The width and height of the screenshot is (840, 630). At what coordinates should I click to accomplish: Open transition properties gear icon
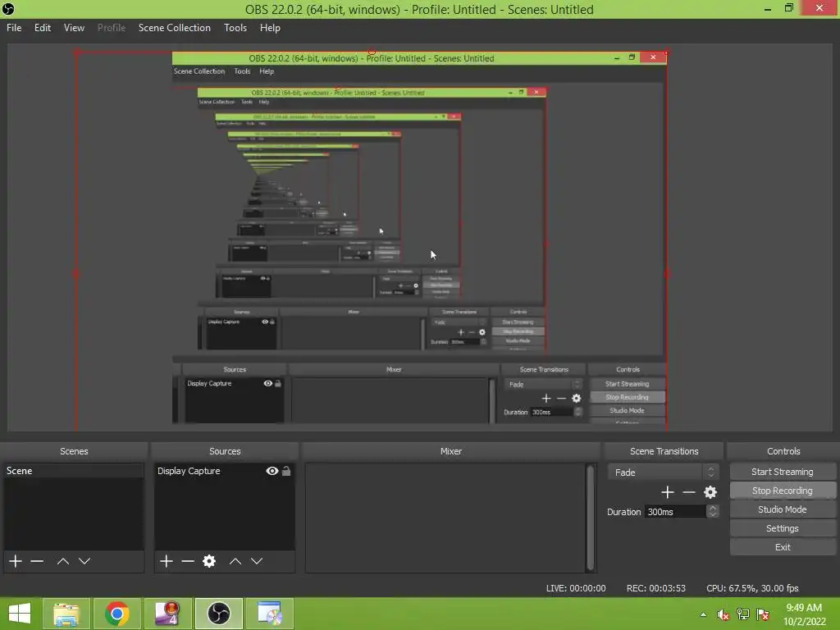point(710,492)
